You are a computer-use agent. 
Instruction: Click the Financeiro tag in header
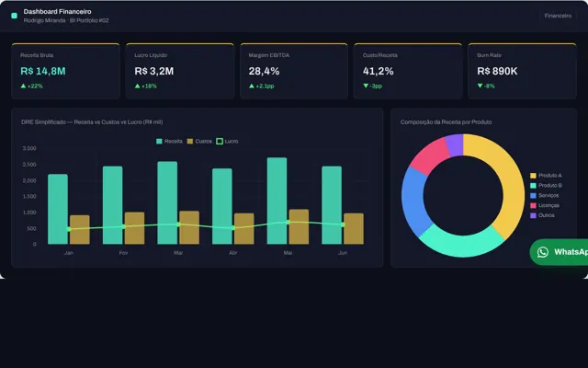(558, 16)
